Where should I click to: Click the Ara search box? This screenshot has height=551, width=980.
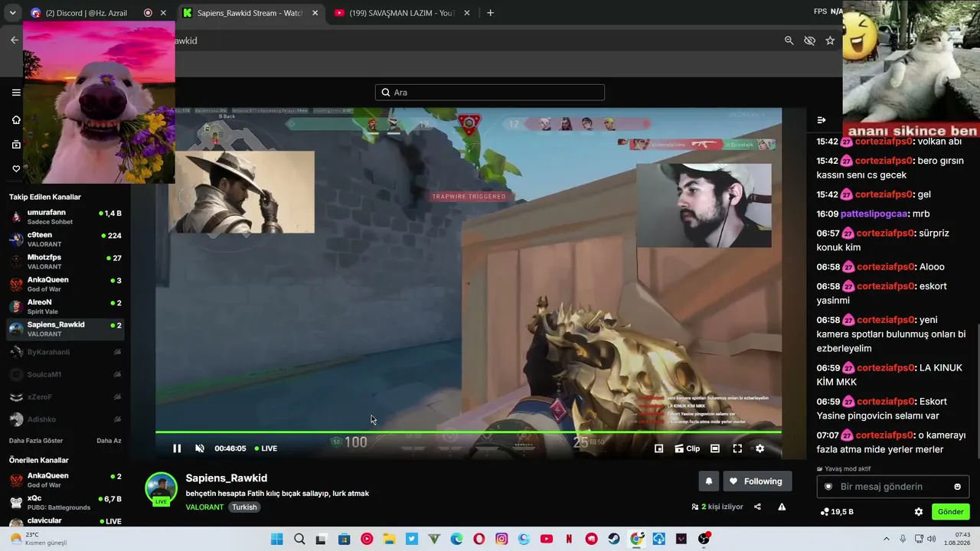[490, 93]
